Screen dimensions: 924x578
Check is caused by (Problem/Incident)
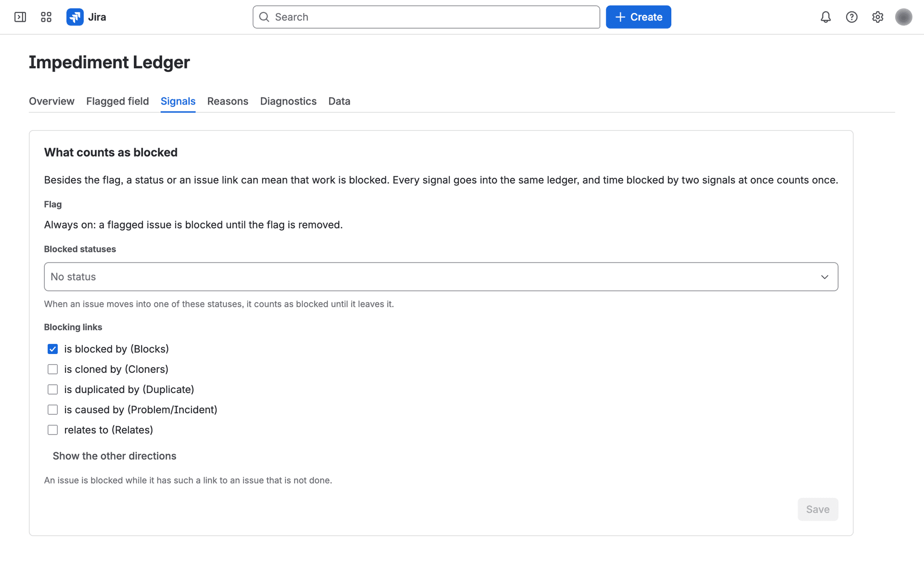coord(53,410)
